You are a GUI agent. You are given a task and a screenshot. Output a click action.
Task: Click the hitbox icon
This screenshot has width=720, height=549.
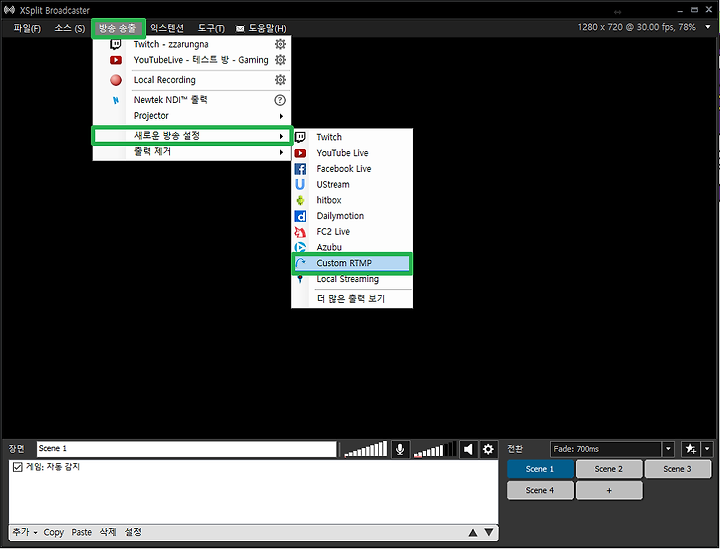click(300, 200)
